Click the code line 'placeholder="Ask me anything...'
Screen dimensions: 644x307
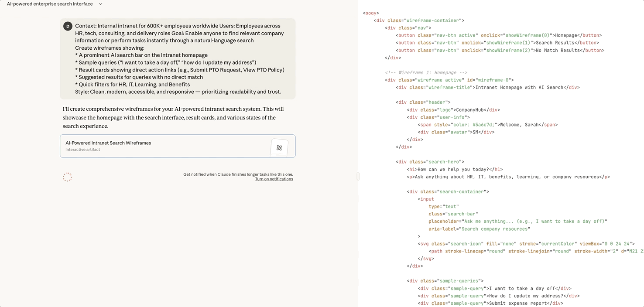[x=518, y=221]
